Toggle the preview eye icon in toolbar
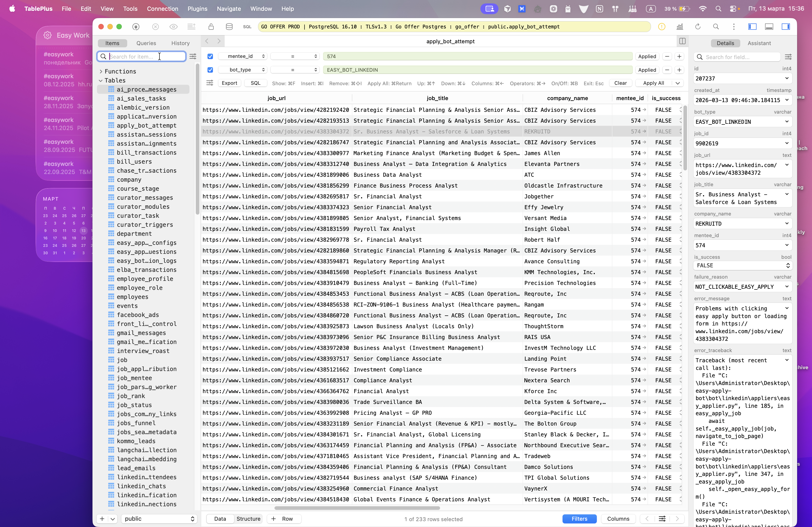Viewport: 812px width, 527px height. (173, 27)
